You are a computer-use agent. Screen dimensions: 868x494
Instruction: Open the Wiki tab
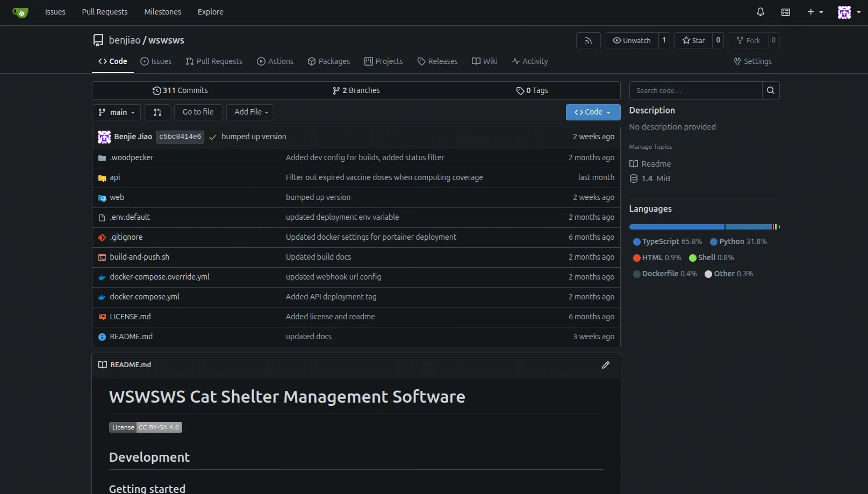(x=484, y=61)
